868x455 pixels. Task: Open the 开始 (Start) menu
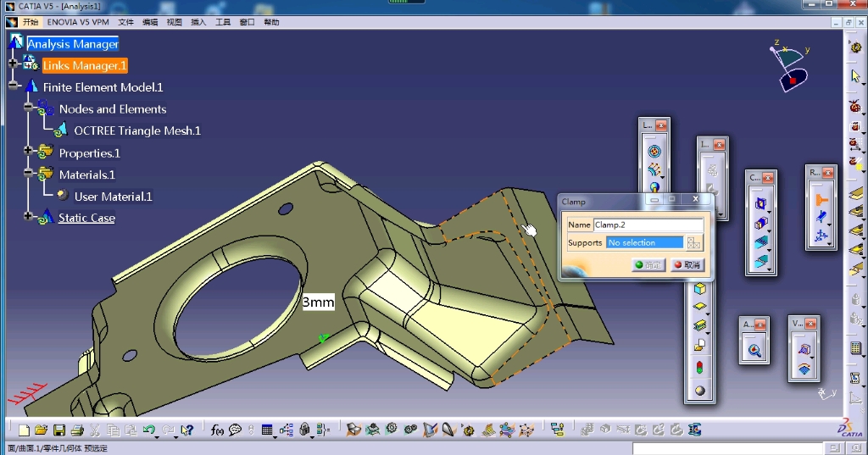[x=31, y=22]
